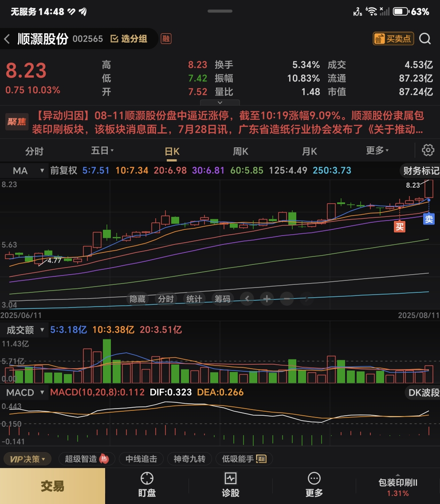440x504 pixels.
Task: Select 低吸能手 indicator chip
Action: tap(244, 459)
